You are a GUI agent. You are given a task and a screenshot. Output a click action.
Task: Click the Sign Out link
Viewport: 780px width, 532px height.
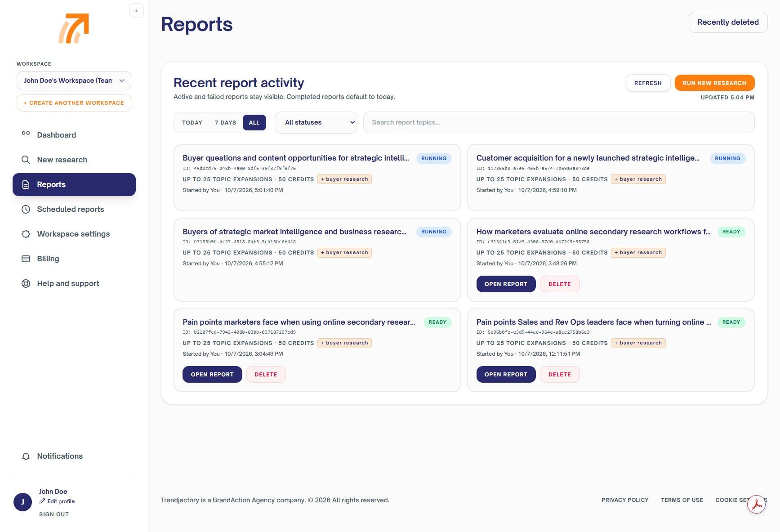(x=54, y=514)
